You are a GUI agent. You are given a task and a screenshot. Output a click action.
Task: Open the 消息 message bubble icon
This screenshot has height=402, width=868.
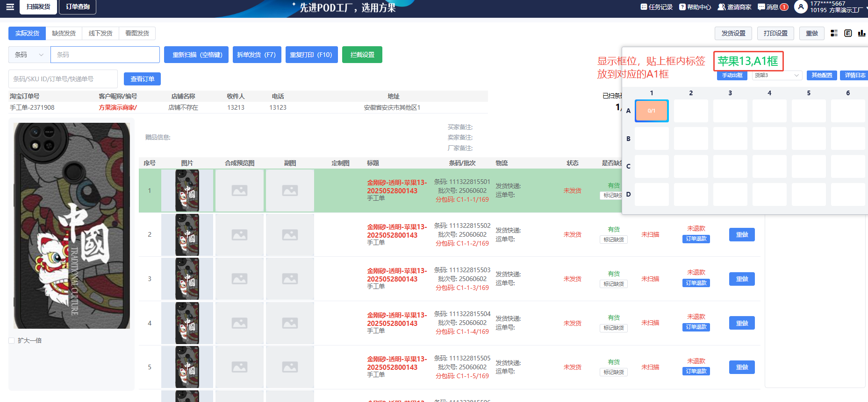761,7
